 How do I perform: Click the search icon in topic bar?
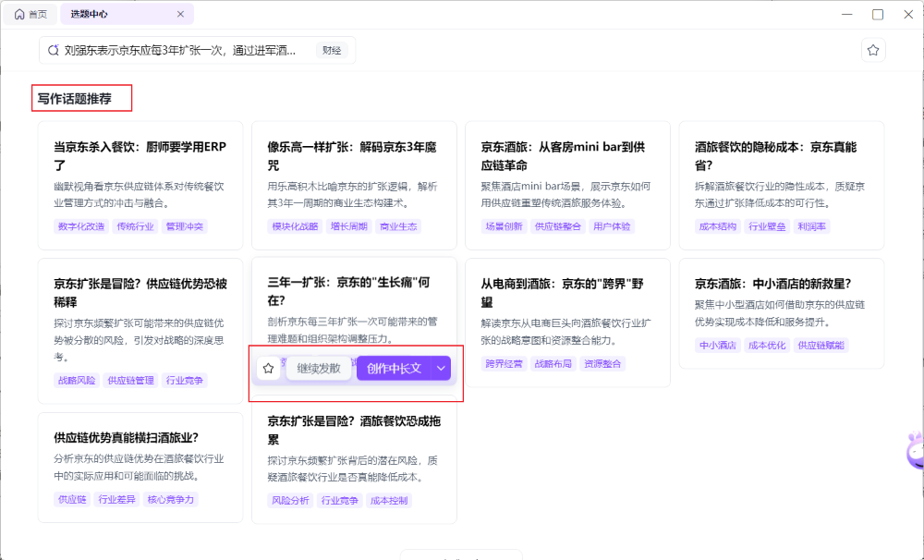point(53,51)
